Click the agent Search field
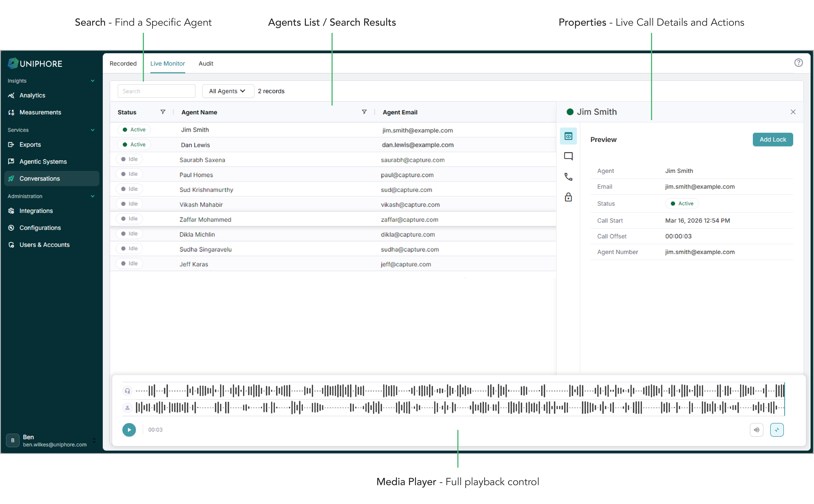 pos(156,91)
